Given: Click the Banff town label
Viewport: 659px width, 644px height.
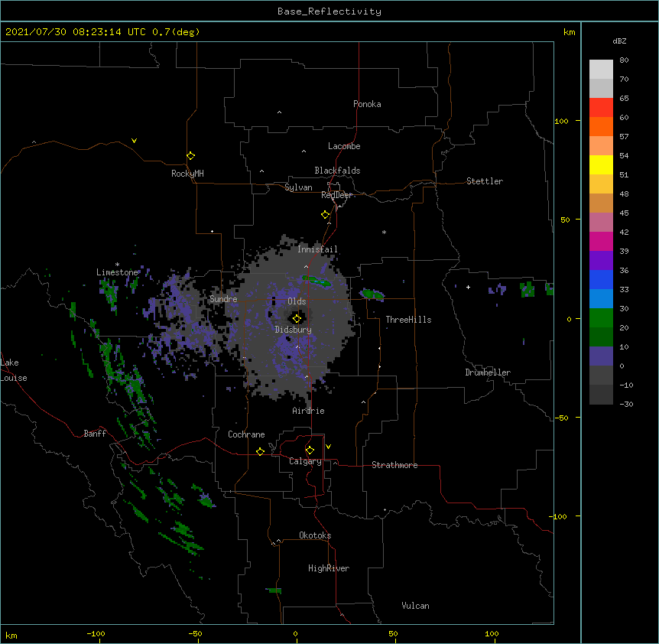Looking at the screenshot, I should (95, 434).
